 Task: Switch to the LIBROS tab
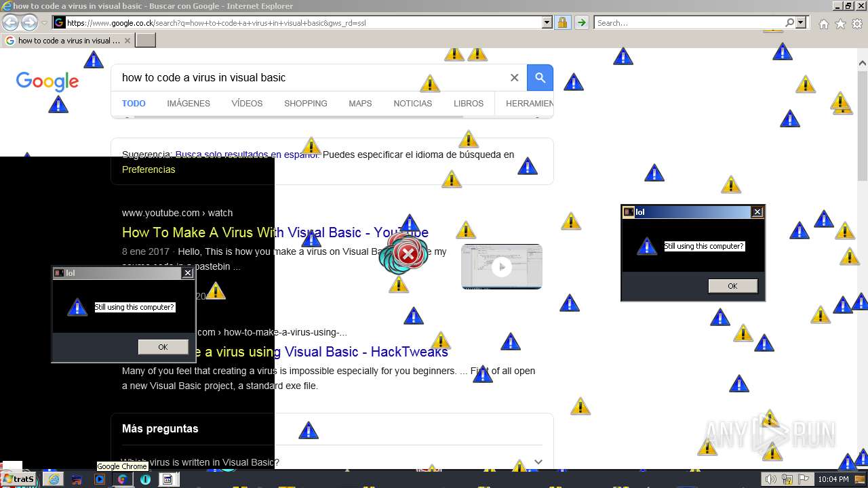pos(469,104)
